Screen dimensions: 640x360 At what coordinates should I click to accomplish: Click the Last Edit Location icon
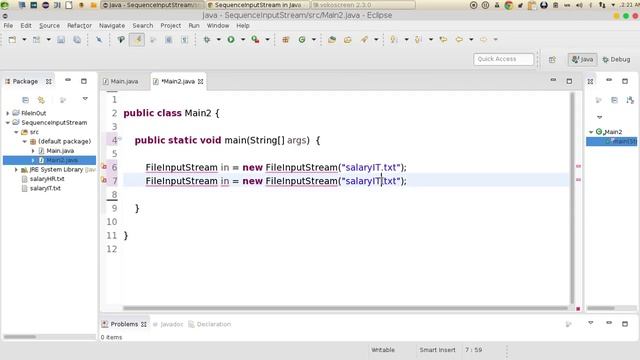(x=443, y=40)
